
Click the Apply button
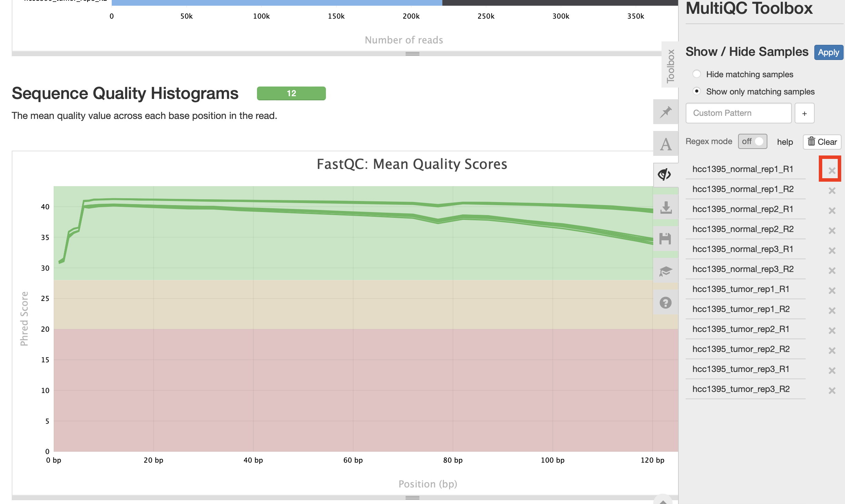point(828,52)
